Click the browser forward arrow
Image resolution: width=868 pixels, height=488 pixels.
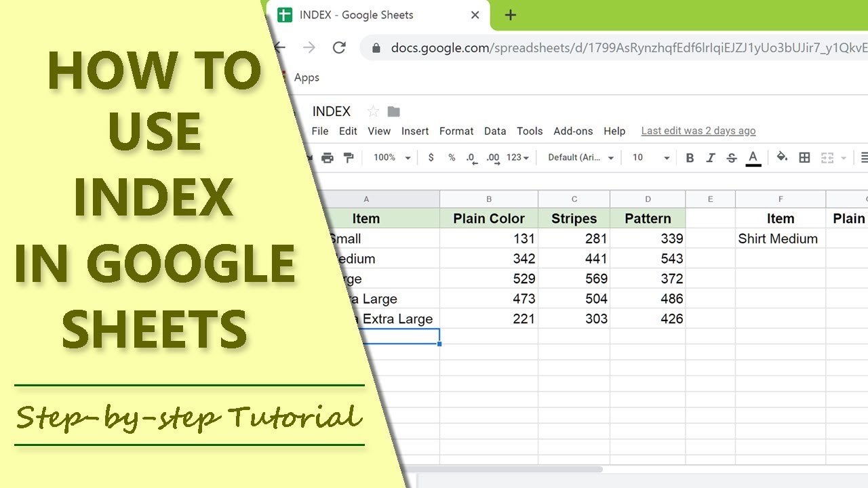pyautogui.click(x=309, y=47)
